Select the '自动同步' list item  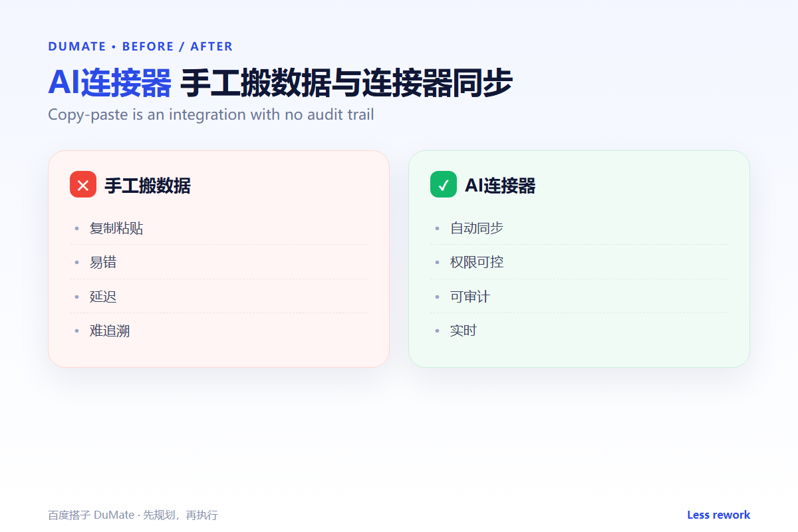tap(579, 228)
